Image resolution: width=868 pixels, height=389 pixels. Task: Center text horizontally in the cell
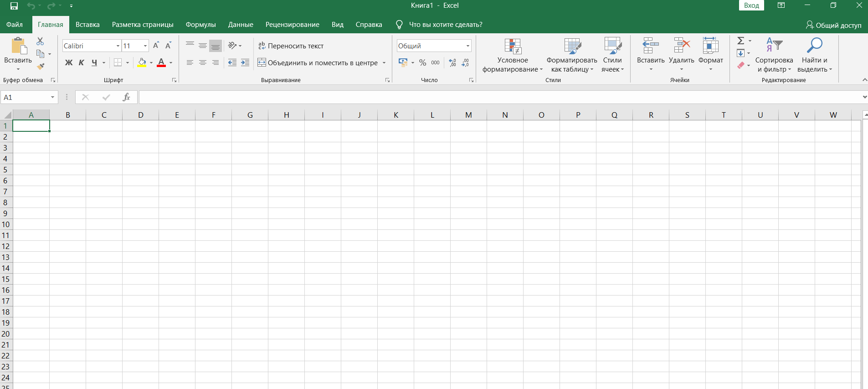click(x=203, y=62)
